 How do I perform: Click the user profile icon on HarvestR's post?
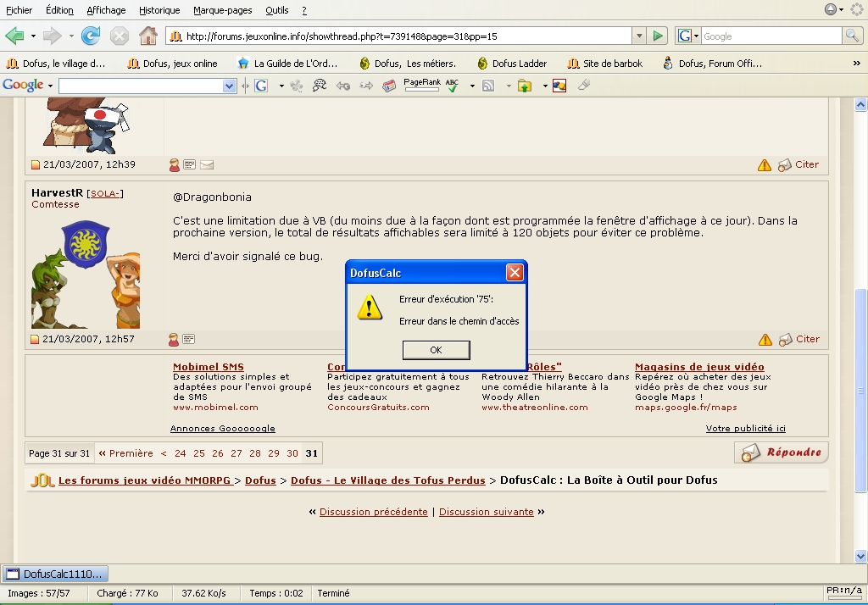click(174, 339)
